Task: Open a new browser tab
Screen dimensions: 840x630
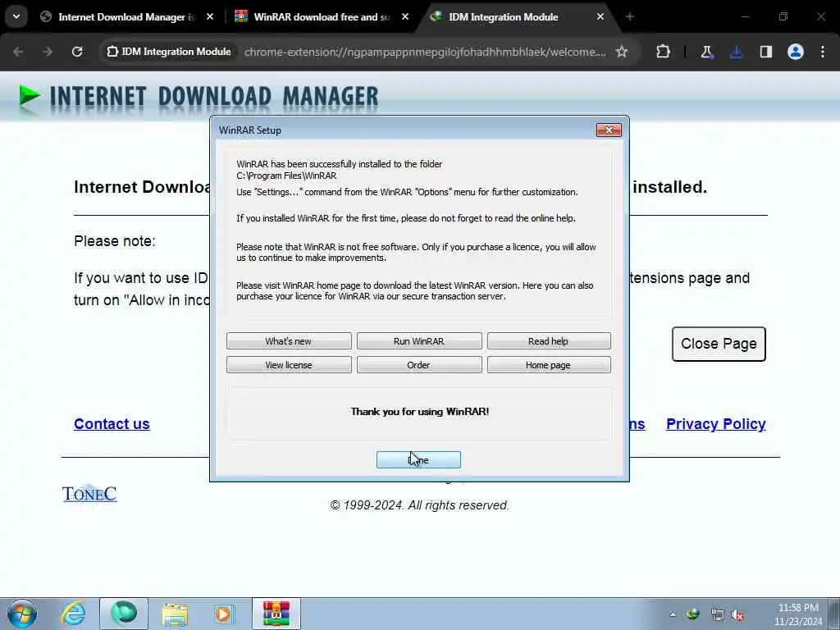Action: [x=629, y=17]
